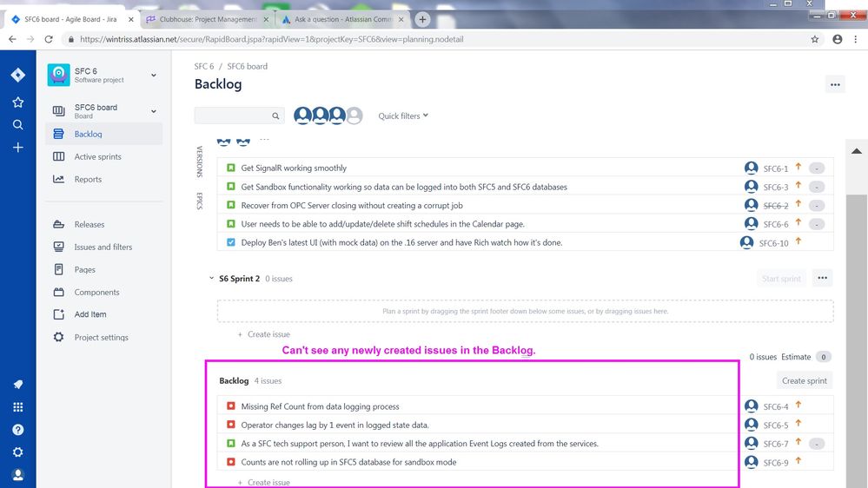Select issue Counts are not rolling up

[x=525, y=462]
